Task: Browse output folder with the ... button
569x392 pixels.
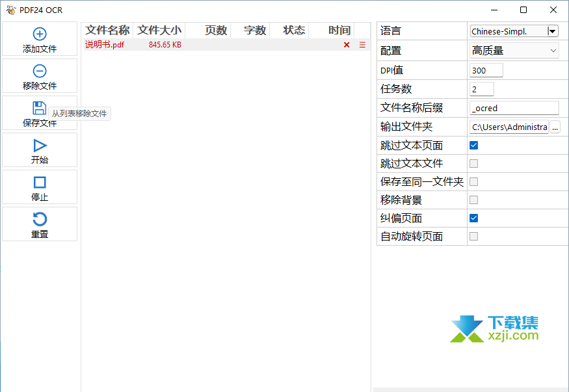Action: (555, 127)
